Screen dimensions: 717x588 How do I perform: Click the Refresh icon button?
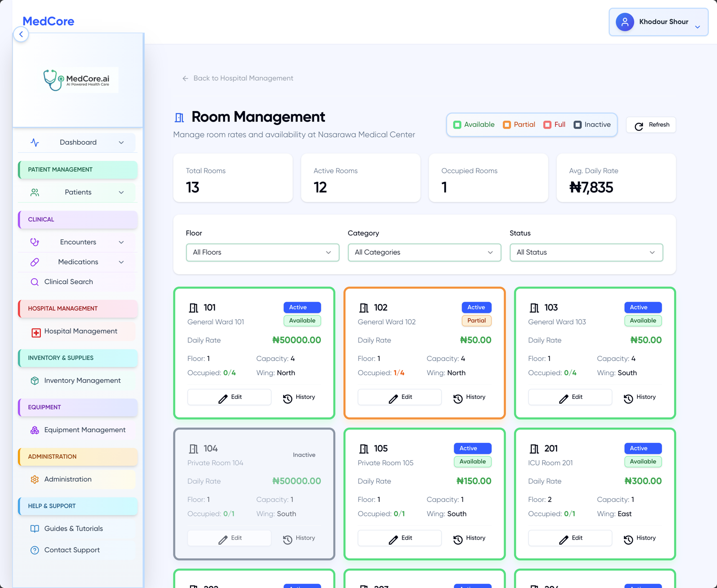(x=639, y=126)
